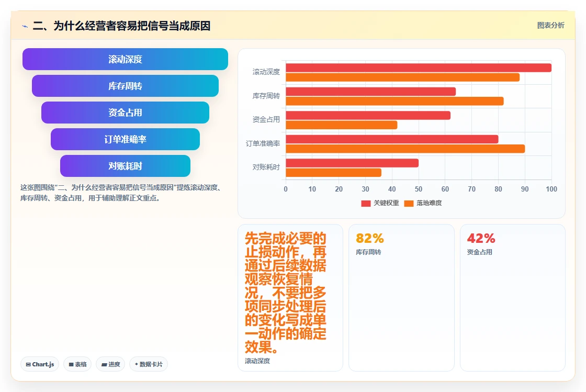Click the 对账耗时 funnel stage
The image size is (586, 392).
click(125, 166)
